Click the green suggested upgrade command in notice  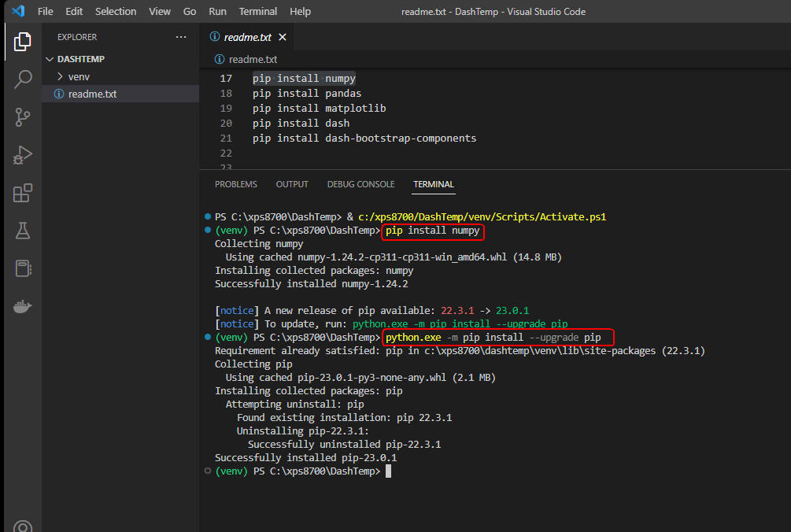[460, 323]
